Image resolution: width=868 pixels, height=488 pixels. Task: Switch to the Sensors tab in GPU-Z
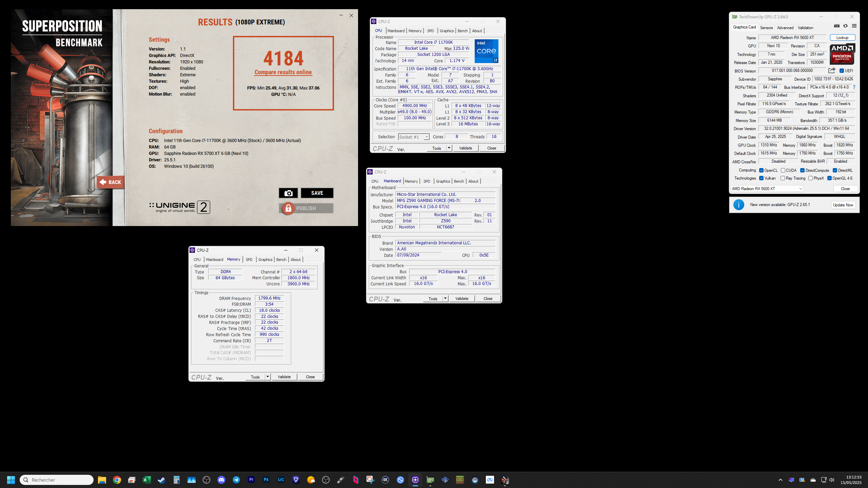click(766, 28)
